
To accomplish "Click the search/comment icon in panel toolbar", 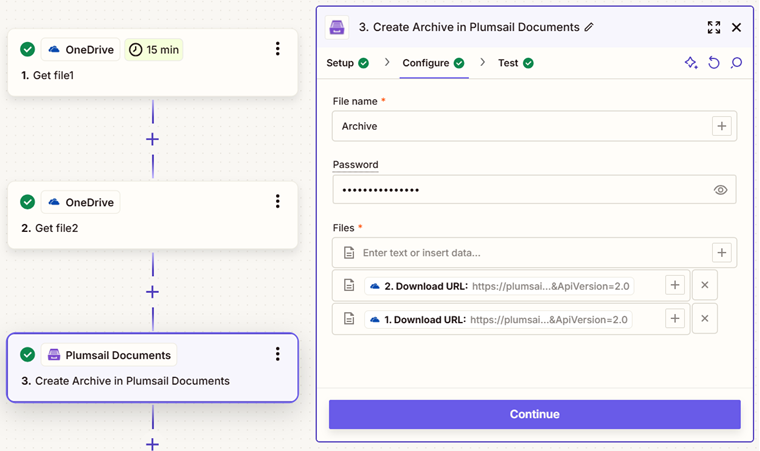I will tap(736, 63).
